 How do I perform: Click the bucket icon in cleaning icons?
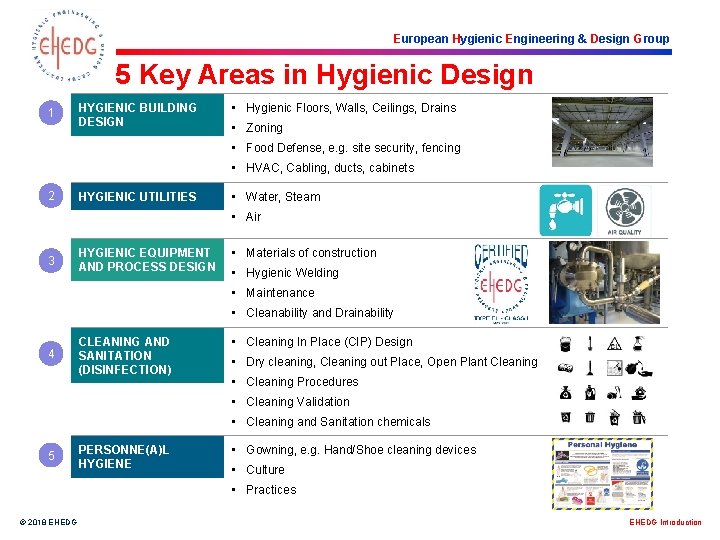click(x=565, y=343)
